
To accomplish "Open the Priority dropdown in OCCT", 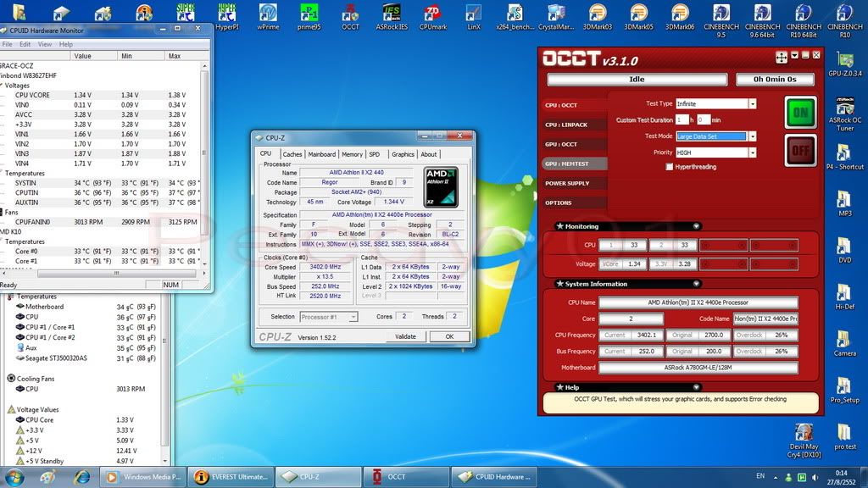I will [x=753, y=152].
